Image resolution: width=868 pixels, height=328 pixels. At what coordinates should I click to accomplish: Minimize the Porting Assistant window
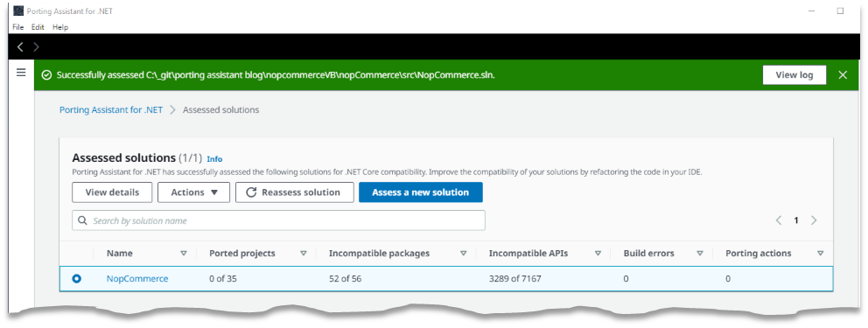pyautogui.click(x=810, y=10)
